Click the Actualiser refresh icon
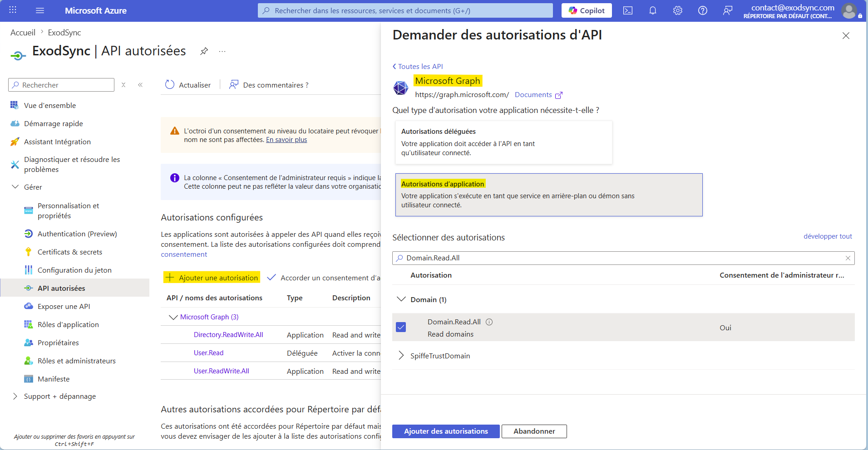 pos(170,85)
